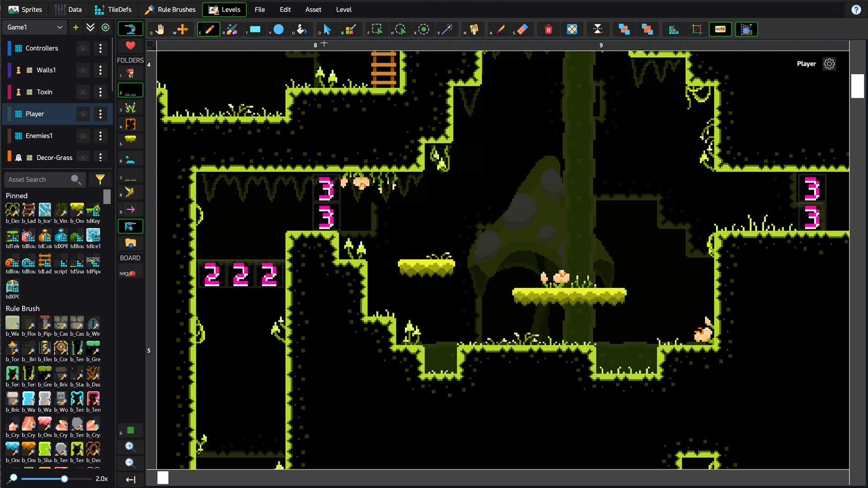The image size is (868, 488).
Task: Open the Game1 level dropdown
Action: click(34, 28)
